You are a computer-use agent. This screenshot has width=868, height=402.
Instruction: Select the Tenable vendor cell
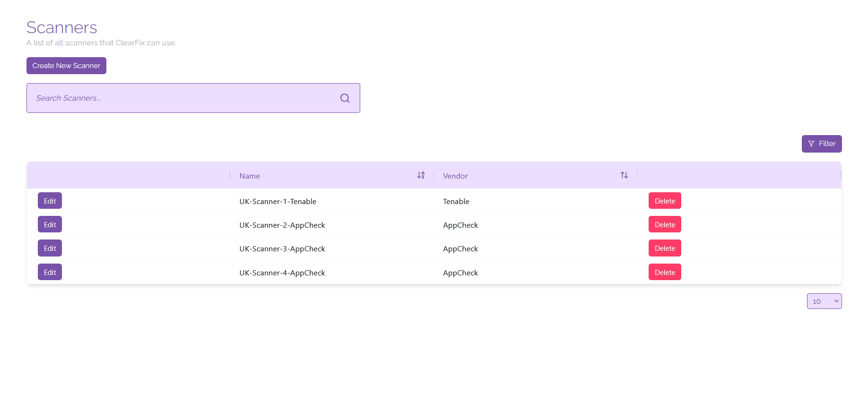[456, 201]
